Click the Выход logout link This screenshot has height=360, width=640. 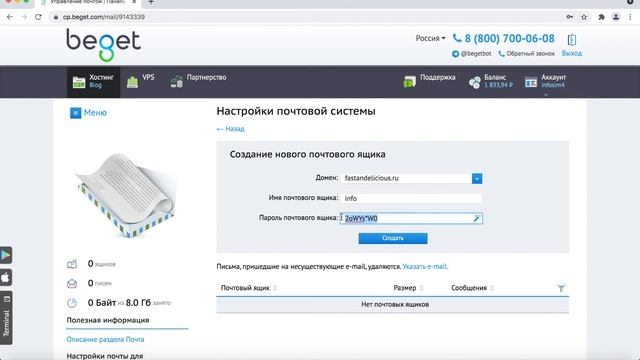(x=571, y=53)
